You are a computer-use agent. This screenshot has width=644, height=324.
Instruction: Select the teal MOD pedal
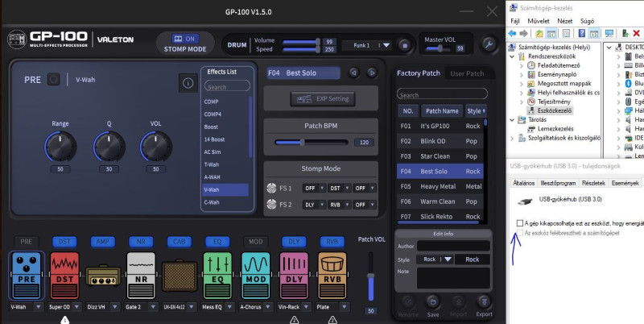[256, 276]
